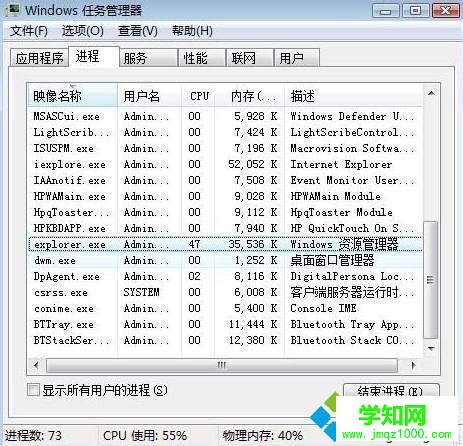The image size is (463, 446).
Task: Click the vertical scrollbar down arrow
Action: (x=431, y=349)
